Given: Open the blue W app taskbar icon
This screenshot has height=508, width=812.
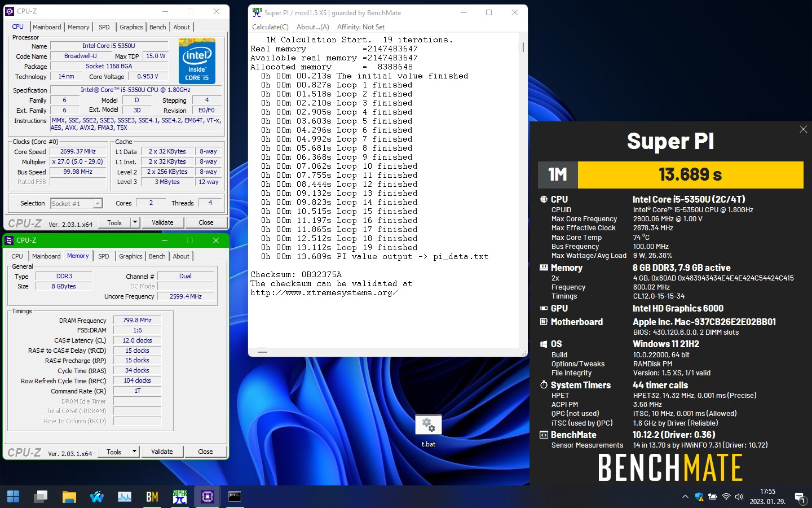Looking at the screenshot, I should click(97, 497).
